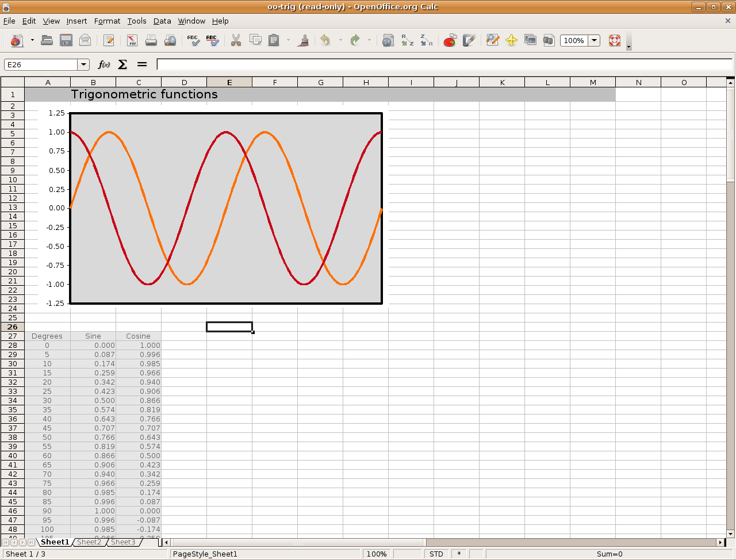Image resolution: width=736 pixels, height=560 pixels.
Task: Click the Sort Ascending toolbar icon
Action: 407,40
